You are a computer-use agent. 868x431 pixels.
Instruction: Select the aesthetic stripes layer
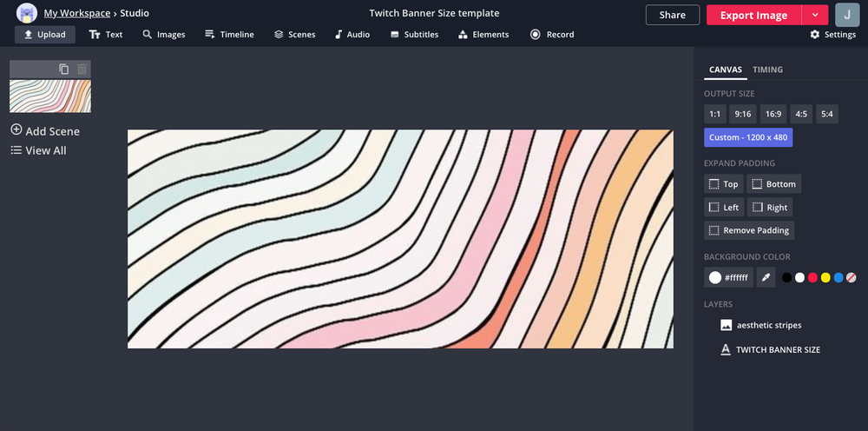click(x=768, y=325)
